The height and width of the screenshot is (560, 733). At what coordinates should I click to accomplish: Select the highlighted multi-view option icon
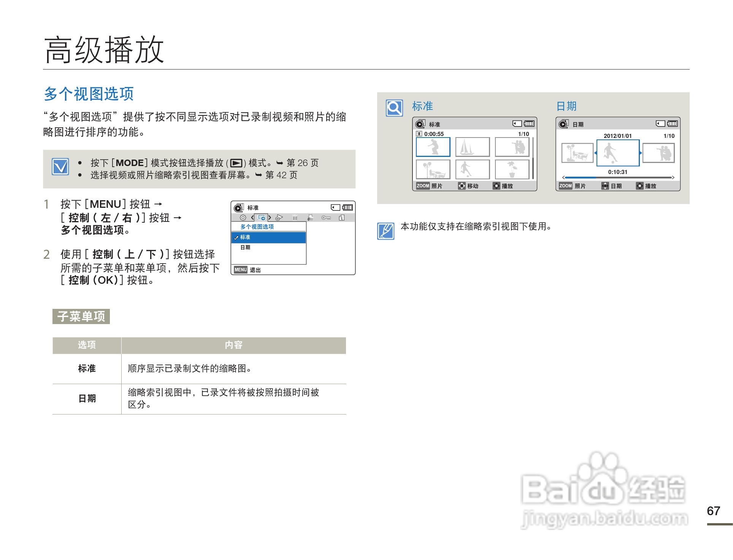(x=261, y=218)
